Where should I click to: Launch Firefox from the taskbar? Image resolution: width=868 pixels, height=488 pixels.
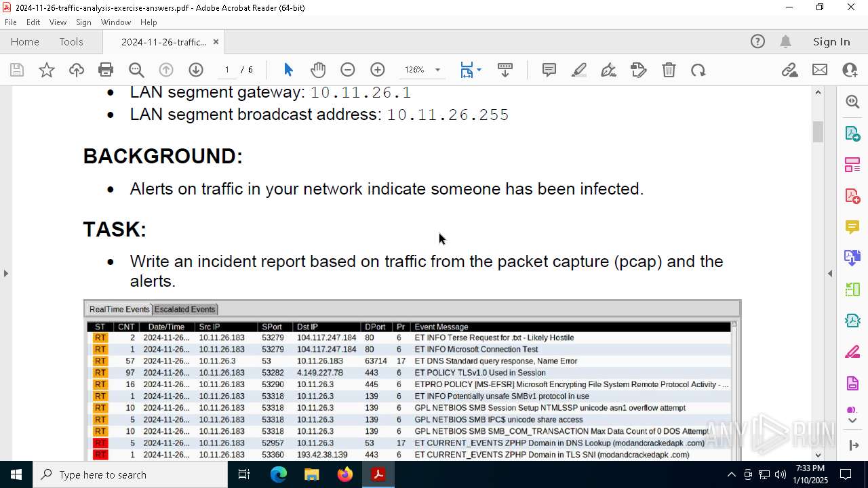click(x=344, y=474)
